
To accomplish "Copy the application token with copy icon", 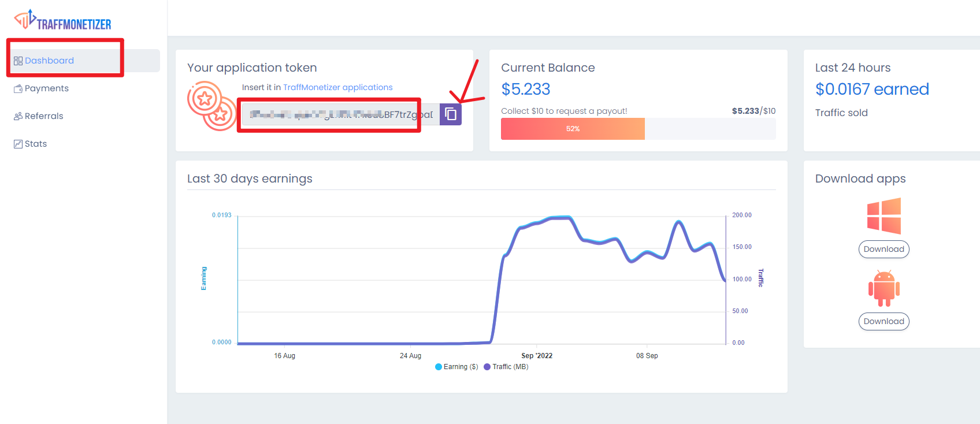I will tap(451, 114).
